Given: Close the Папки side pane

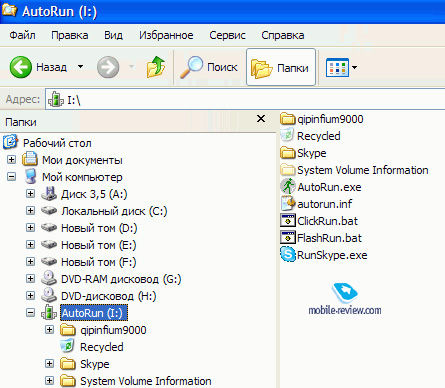Looking at the screenshot, I should coord(261,119).
